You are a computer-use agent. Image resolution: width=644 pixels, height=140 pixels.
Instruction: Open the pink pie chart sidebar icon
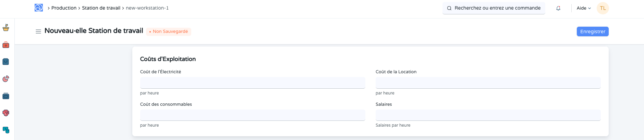6,79
